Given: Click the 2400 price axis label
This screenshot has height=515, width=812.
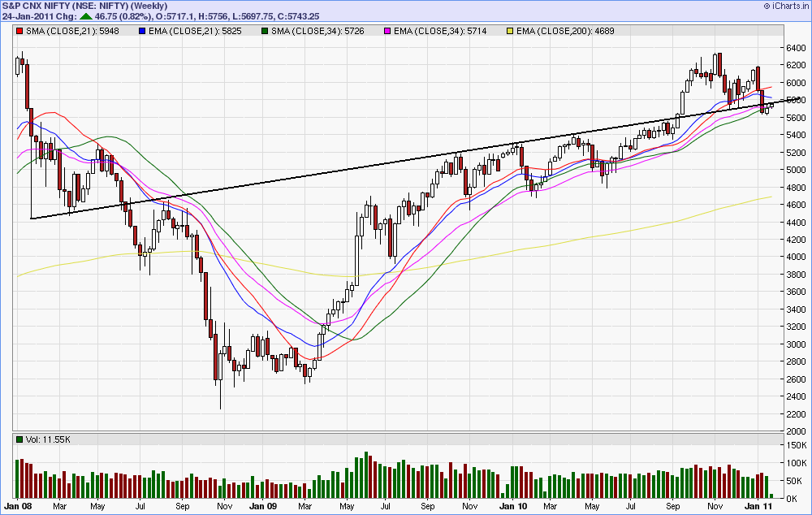Looking at the screenshot, I should [x=796, y=396].
